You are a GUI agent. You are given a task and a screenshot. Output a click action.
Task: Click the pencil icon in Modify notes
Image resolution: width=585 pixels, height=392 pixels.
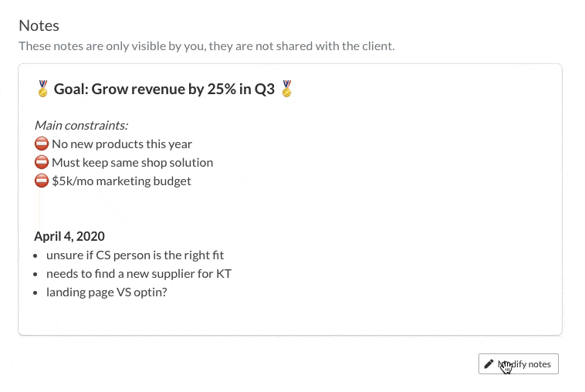click(489, 364)
